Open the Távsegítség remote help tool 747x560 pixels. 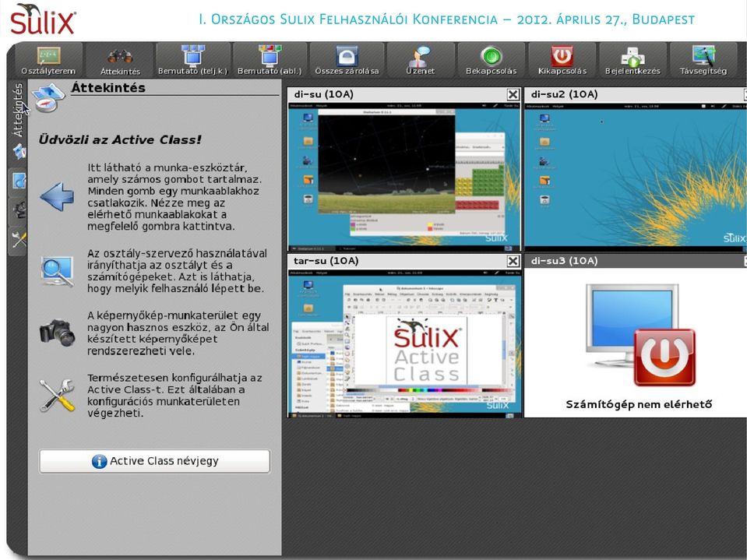click(x=703, y=61)
